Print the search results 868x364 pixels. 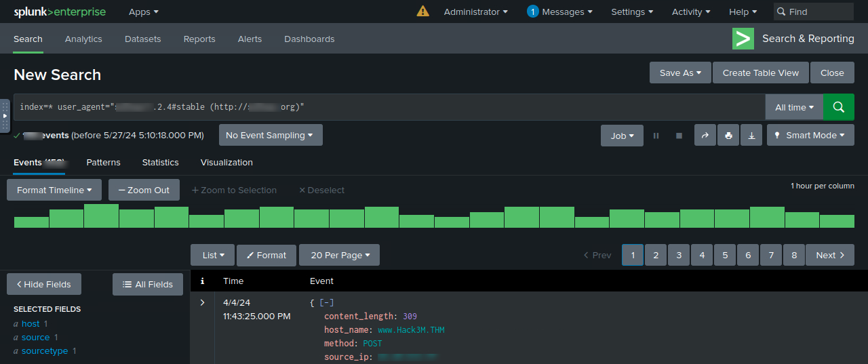point(728,136)
